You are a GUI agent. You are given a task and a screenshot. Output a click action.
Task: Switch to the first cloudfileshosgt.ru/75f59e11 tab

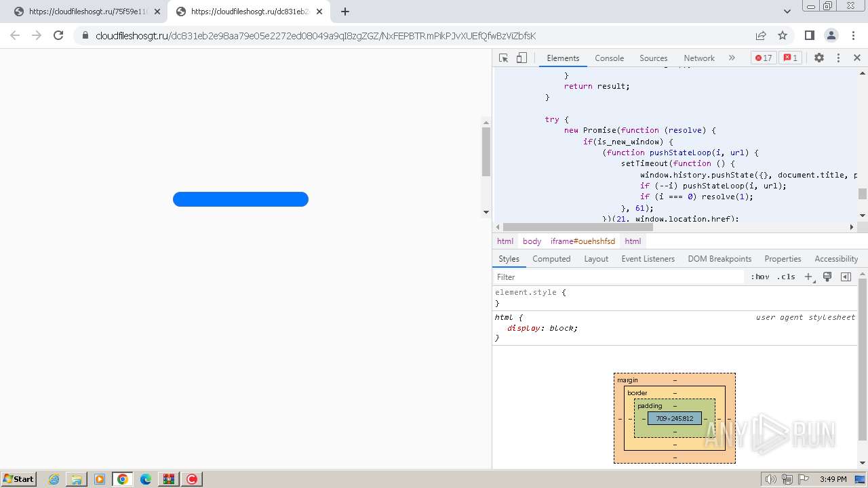tap(88, 12)
